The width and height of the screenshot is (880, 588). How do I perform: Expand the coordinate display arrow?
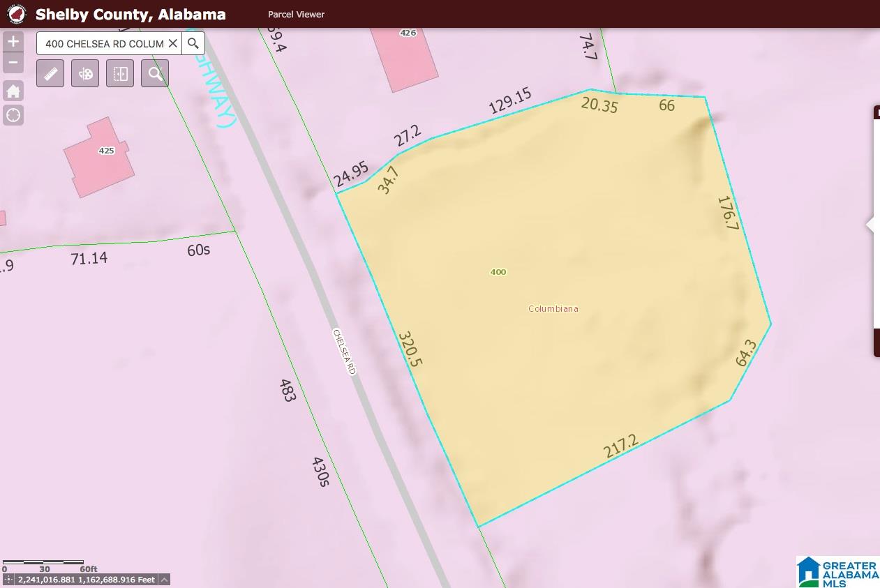click(164, 580)
